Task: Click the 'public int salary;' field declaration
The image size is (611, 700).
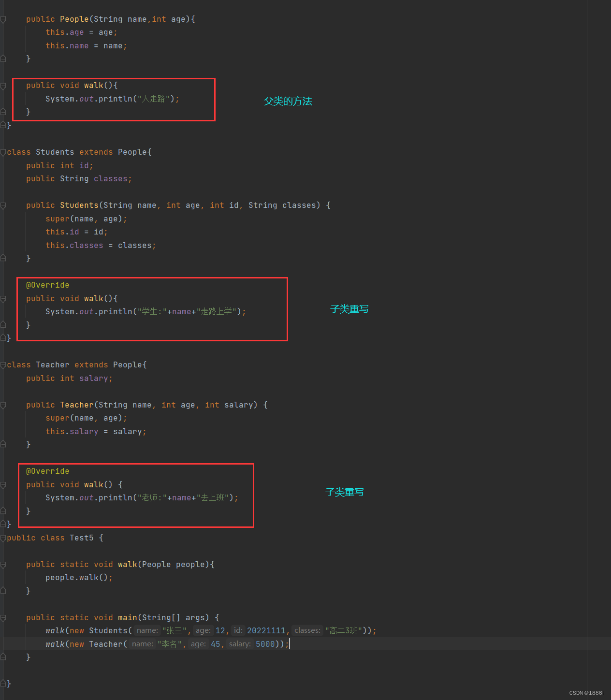Action: coord(69,379)
